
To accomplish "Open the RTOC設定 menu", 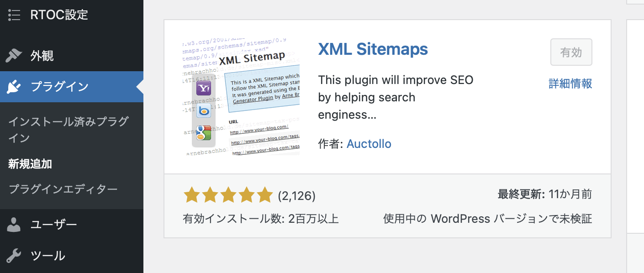I will [72, 15].
